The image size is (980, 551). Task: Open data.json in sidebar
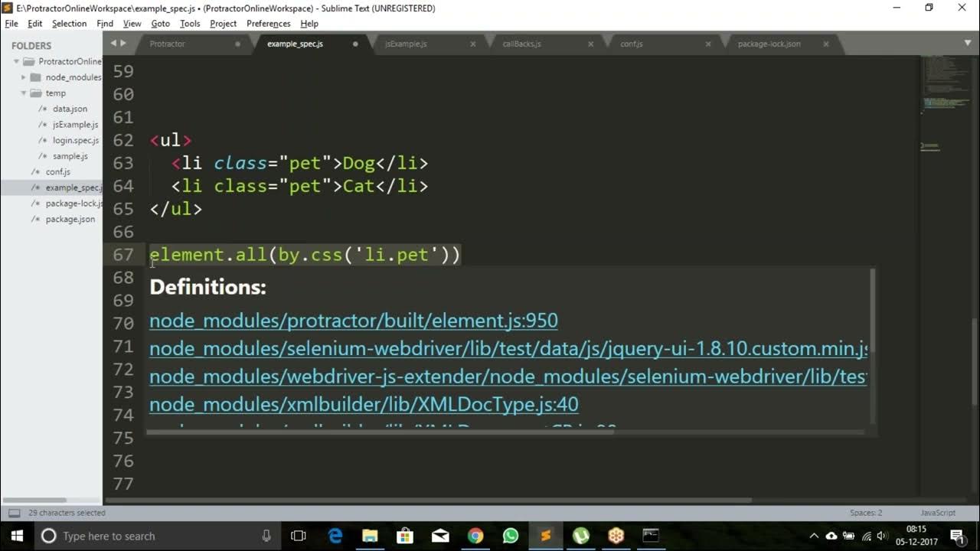click(x=70, y=109)
